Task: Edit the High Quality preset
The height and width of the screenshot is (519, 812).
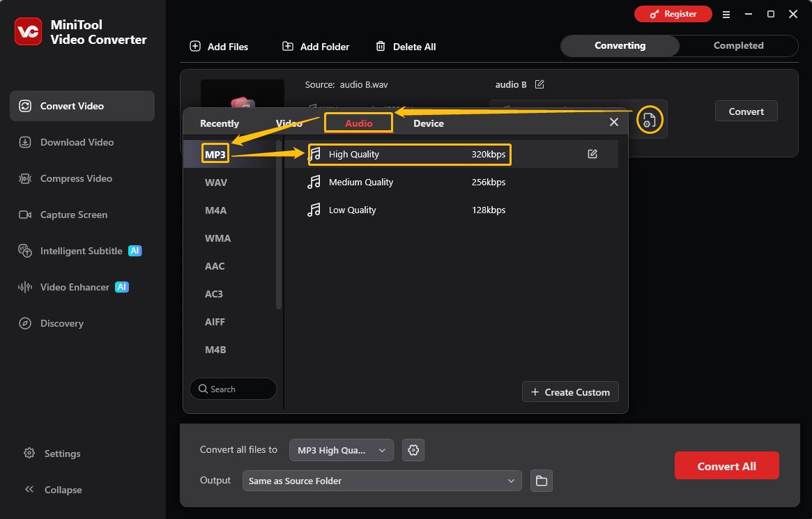Action: pos(592,154)
